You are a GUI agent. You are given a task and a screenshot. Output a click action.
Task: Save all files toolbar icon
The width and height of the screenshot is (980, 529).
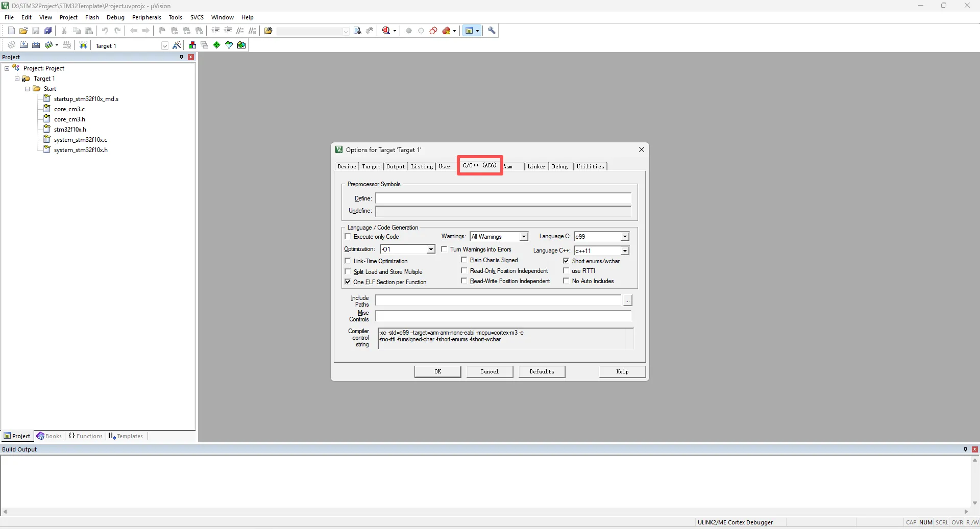click(x=48, y=31)
